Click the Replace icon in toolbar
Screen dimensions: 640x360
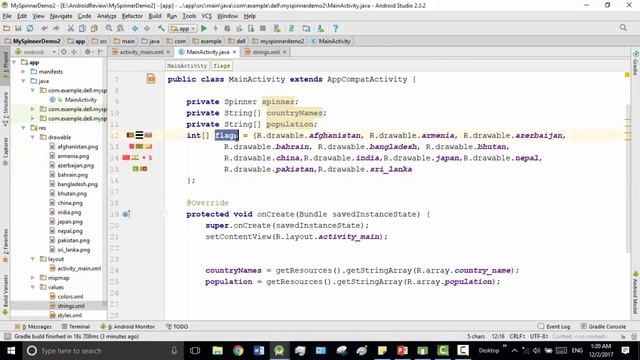click(x=120, y=29)
